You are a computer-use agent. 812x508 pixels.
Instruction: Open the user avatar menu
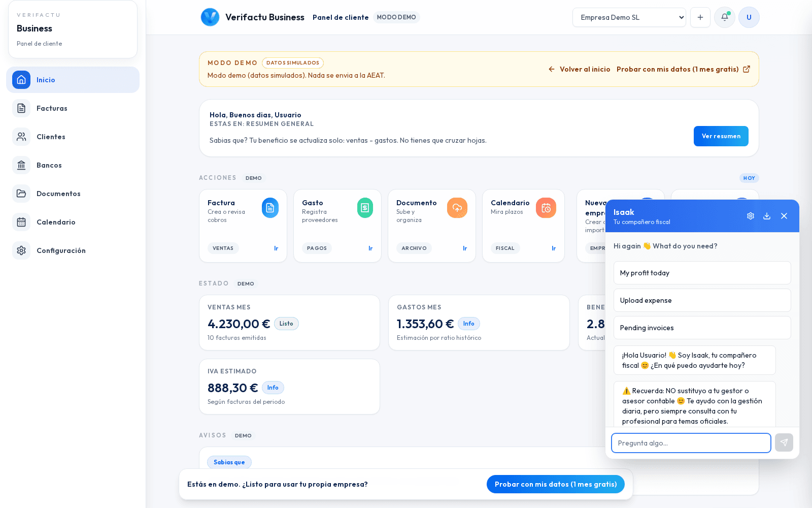point(749,17)
